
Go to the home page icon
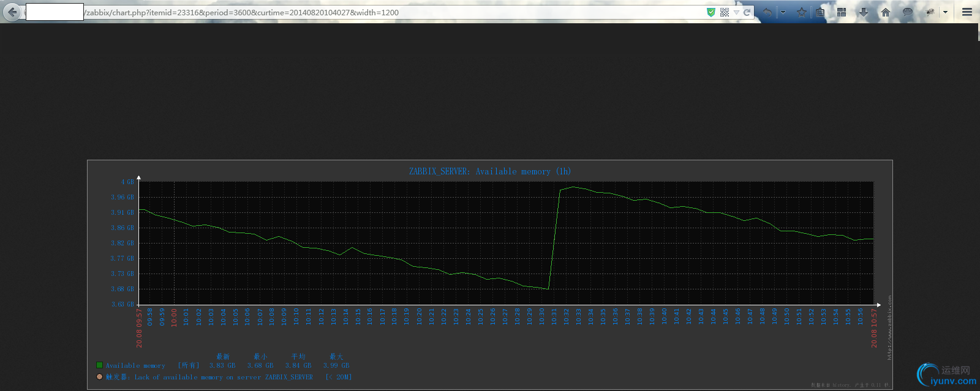point(886,12)
